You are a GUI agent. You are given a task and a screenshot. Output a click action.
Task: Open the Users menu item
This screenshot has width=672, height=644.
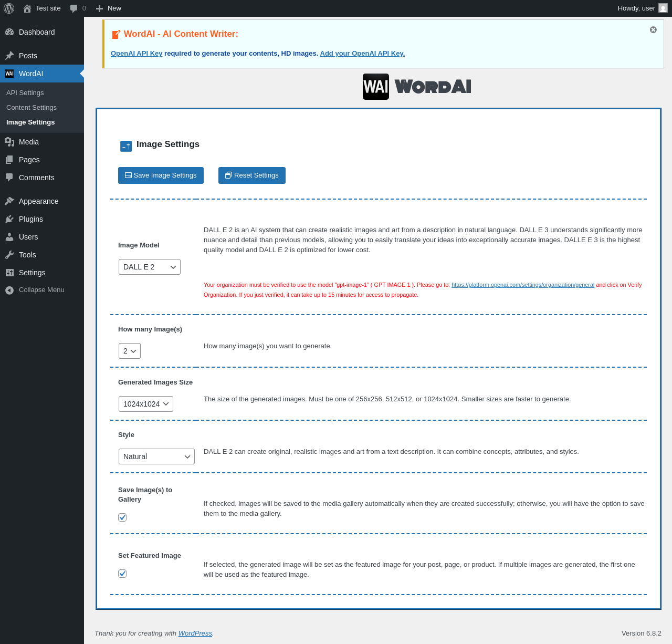click(42, 237)
